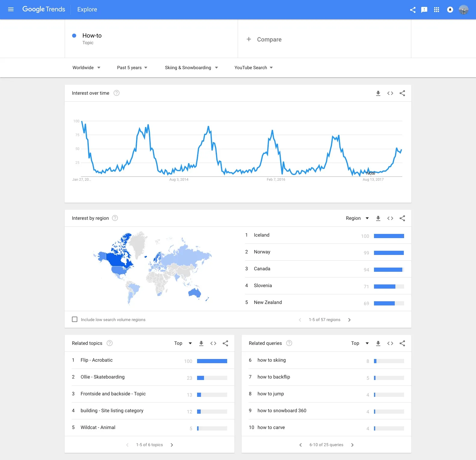Click Iceland's 100 interest bar

tap(389, 236)
